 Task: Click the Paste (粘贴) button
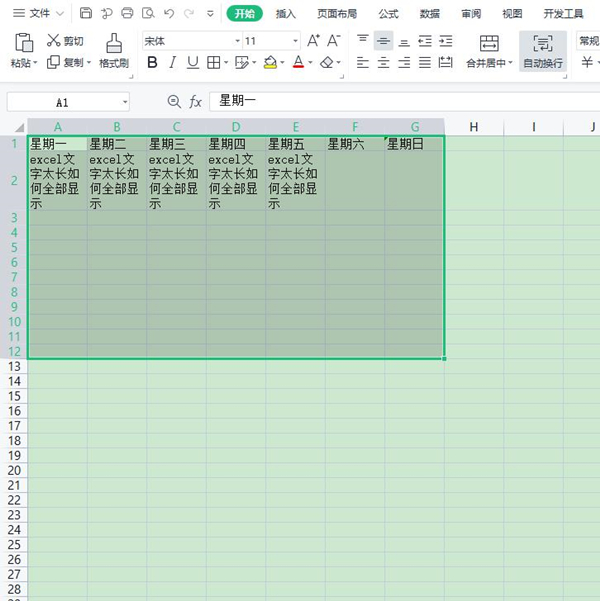click(24, 49)
